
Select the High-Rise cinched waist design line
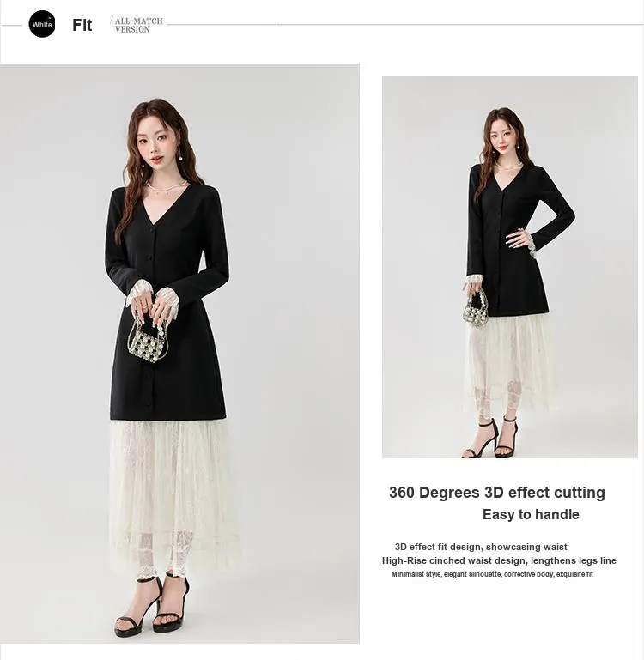(499, 560)
